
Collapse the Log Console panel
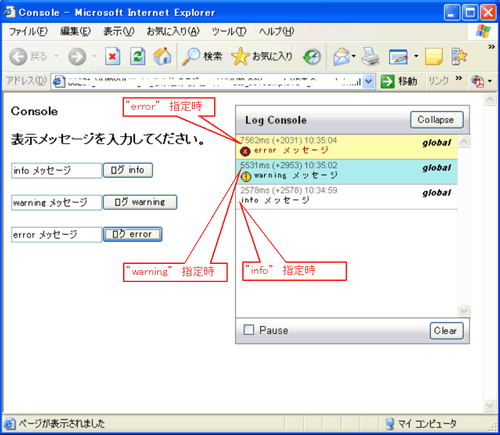point(437,120)
